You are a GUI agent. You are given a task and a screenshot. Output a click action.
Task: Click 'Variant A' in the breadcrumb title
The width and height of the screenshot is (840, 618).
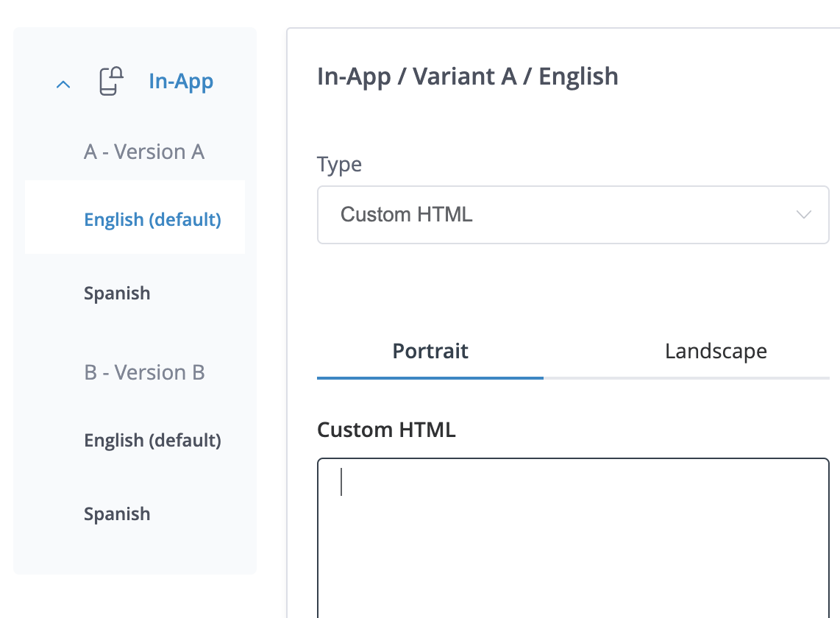point(464,77)
